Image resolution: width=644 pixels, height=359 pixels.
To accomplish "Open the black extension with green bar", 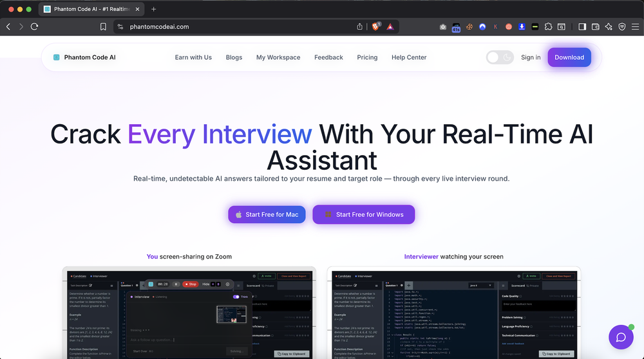I will click(x=535, y=26).
